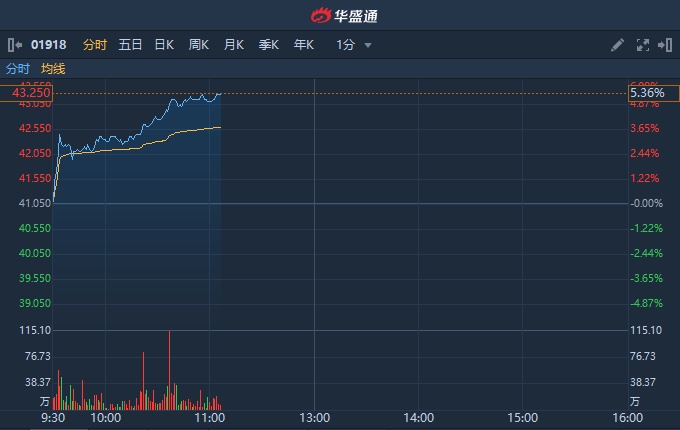Click the 华盛通 logo icon

tap(320, 15)
